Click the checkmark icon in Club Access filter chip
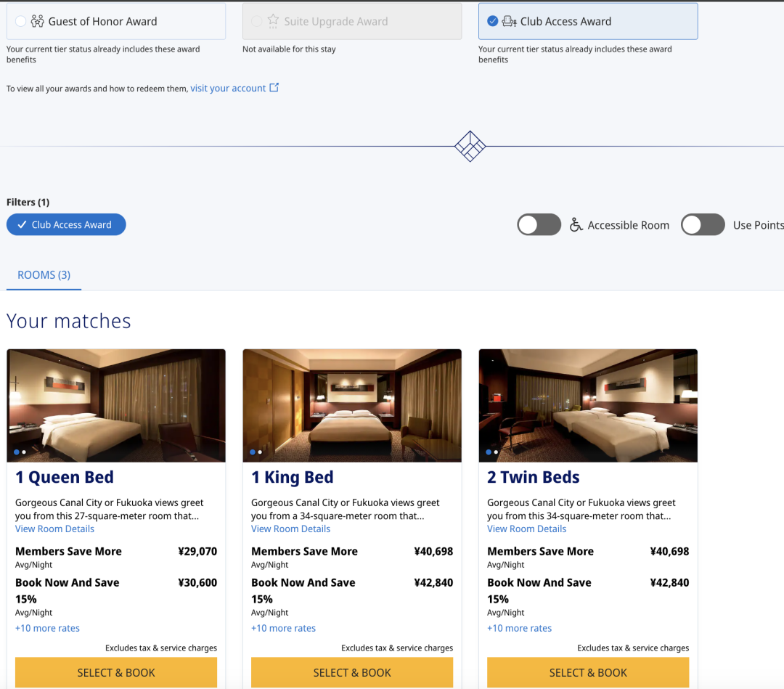 pyautogui.click(x=22, y=225)
